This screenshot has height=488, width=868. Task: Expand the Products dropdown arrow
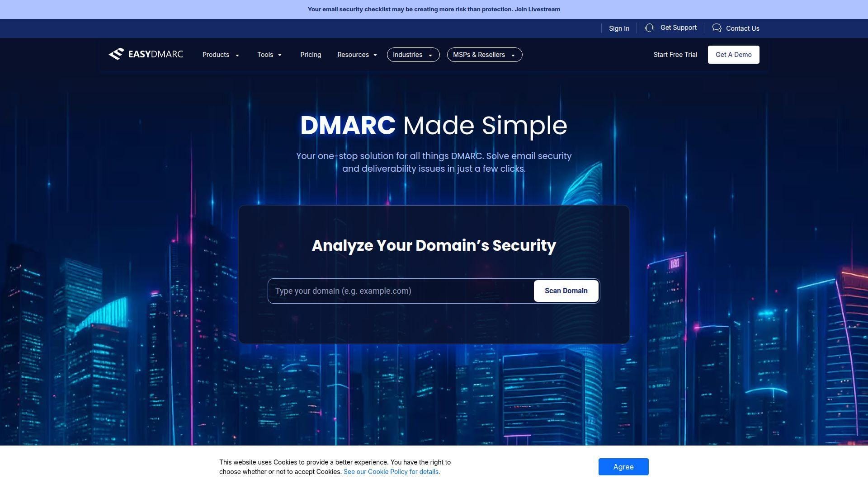tap(237, 55)
